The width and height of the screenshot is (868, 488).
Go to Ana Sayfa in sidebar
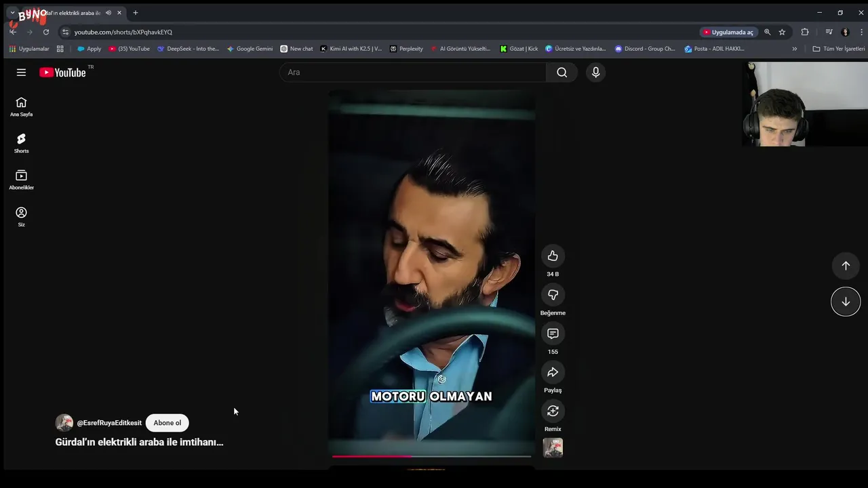click(21, 106)
